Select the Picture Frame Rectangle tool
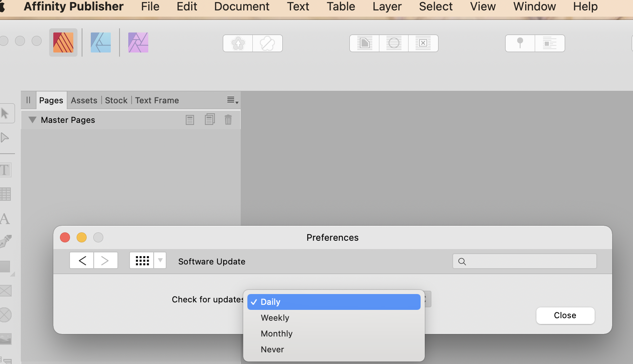The height and width of the screenshot is (364, 633). click(x=5, y=291)
